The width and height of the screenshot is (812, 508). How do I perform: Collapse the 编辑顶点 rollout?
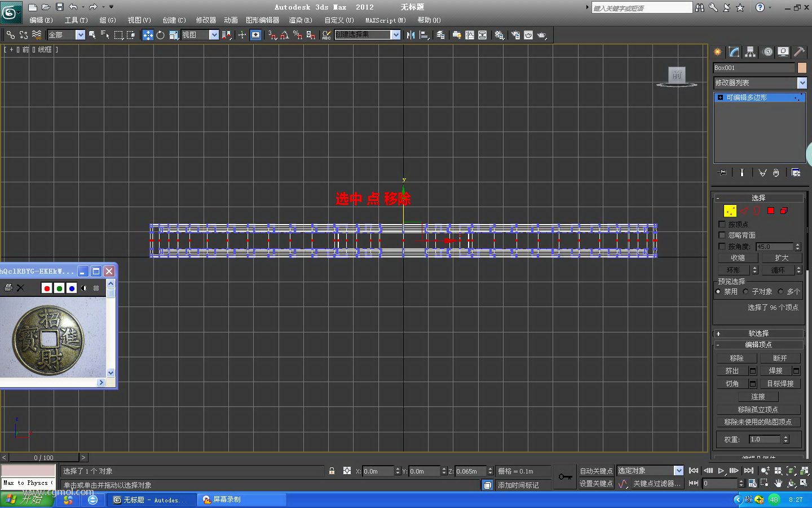pyautogui.click(x=758, y=345)
